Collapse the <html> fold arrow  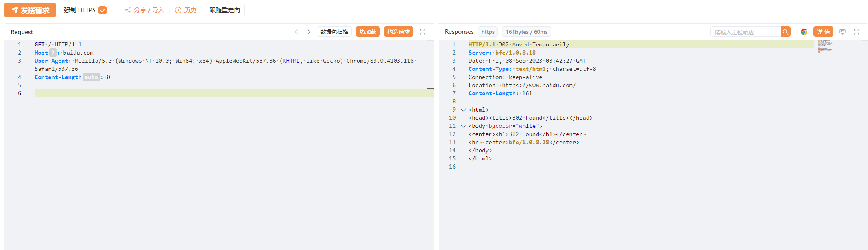463,110
